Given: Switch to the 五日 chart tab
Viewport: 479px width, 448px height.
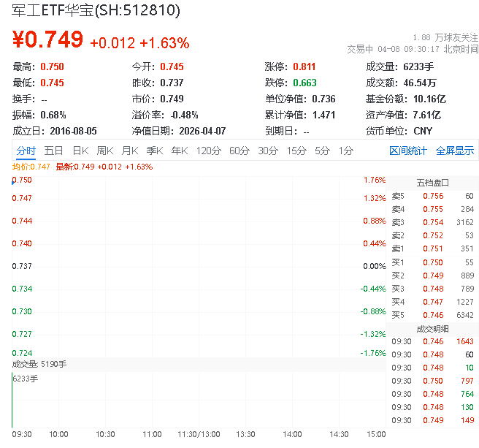Looking at the screenshot, I should coord(53,151).
